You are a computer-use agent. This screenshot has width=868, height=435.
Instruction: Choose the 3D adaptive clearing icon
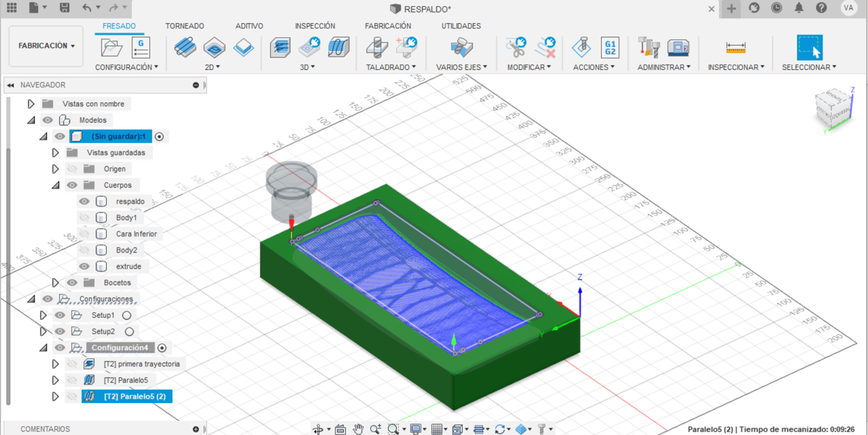[280, 47]
